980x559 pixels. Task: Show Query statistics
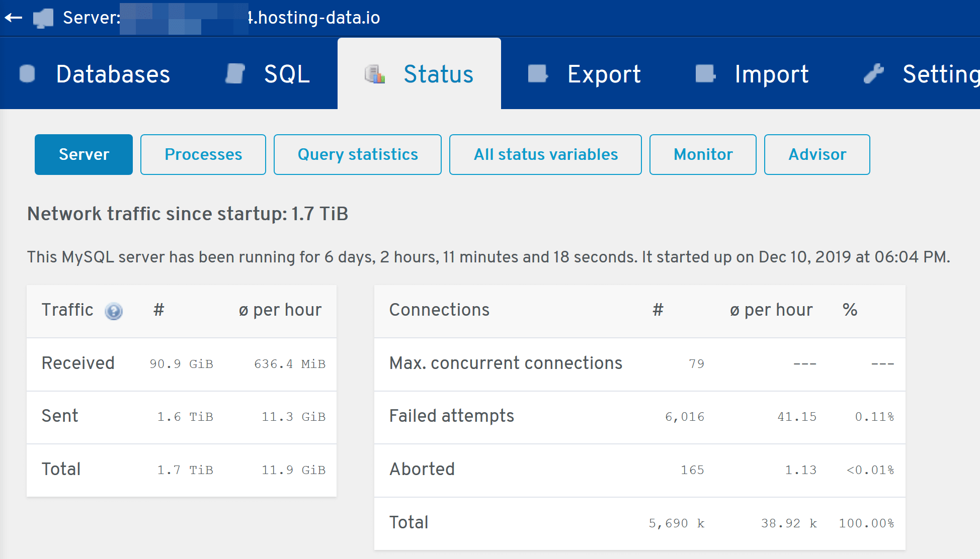tap(358, 154)
